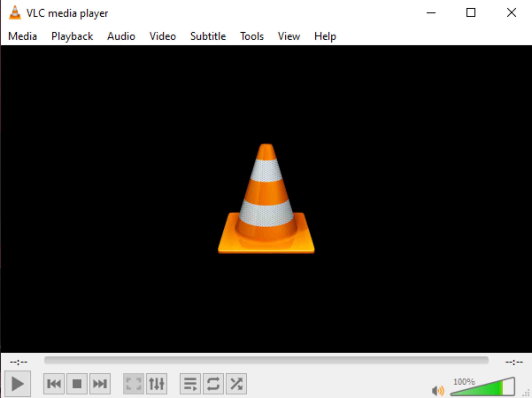The width and height of the screenshot is (532, 398).
Task: Select the Previous media button
Action: (54, 384)
